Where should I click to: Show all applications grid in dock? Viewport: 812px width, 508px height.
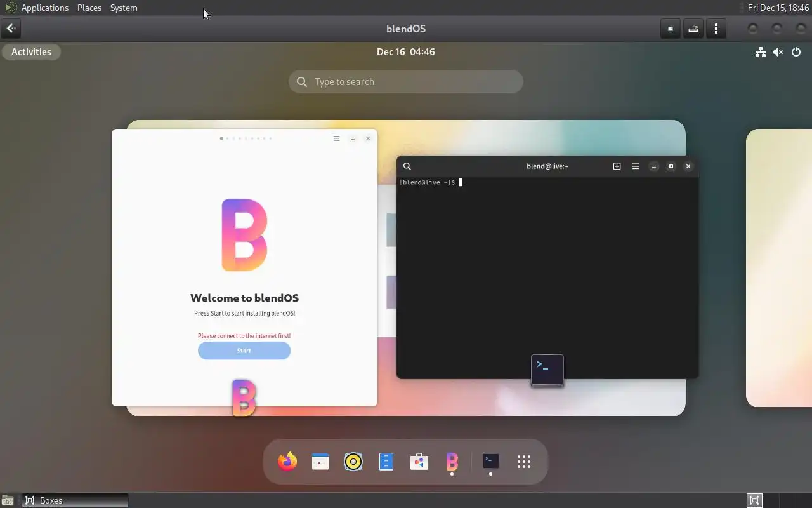click(x=523, y=462)
